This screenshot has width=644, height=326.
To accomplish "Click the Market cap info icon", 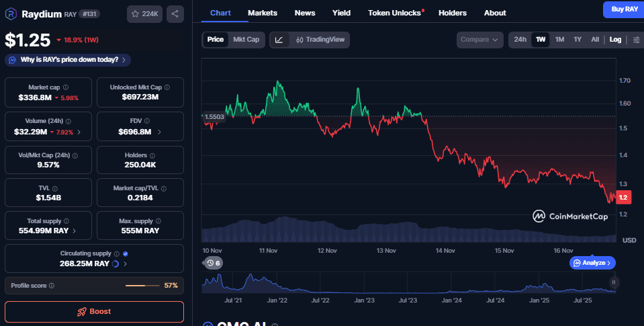I will point(65,87).
